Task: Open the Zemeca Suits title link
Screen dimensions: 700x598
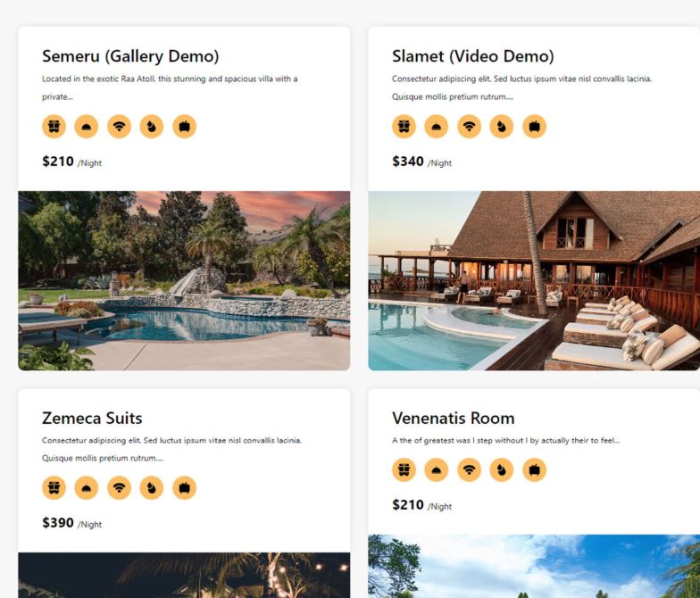Action: coord(92,418)
